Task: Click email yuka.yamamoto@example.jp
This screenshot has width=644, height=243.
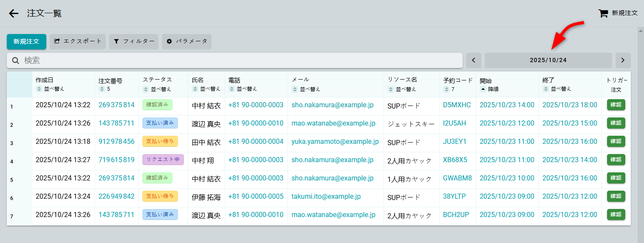Action: tap(335, 142)
